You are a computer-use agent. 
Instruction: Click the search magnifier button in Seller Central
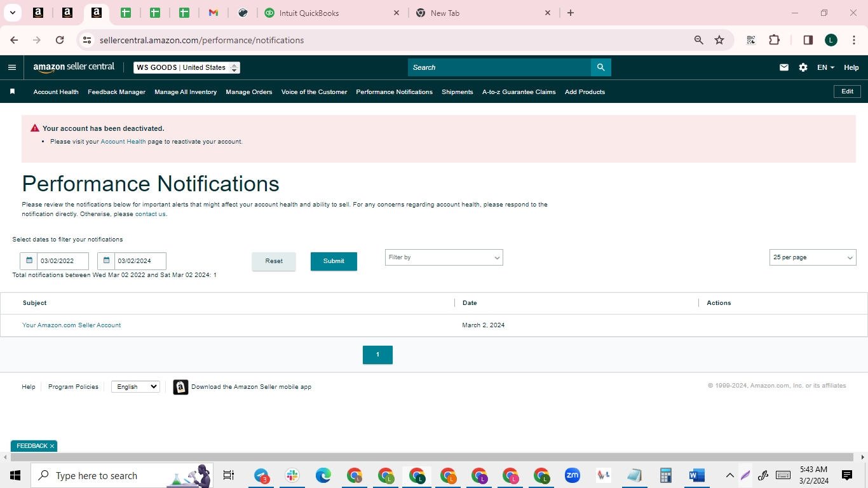pyautogui.click(x=600, y=67)
